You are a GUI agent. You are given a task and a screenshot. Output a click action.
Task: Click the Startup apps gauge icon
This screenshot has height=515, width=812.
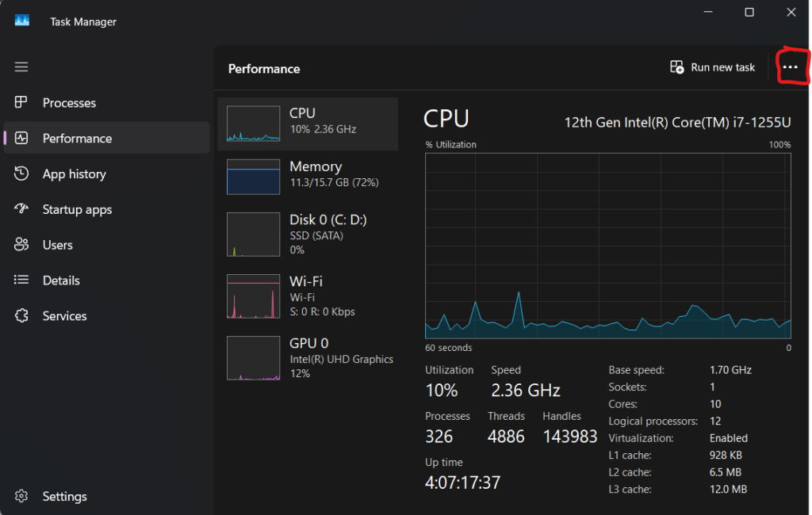pos(21,208)
